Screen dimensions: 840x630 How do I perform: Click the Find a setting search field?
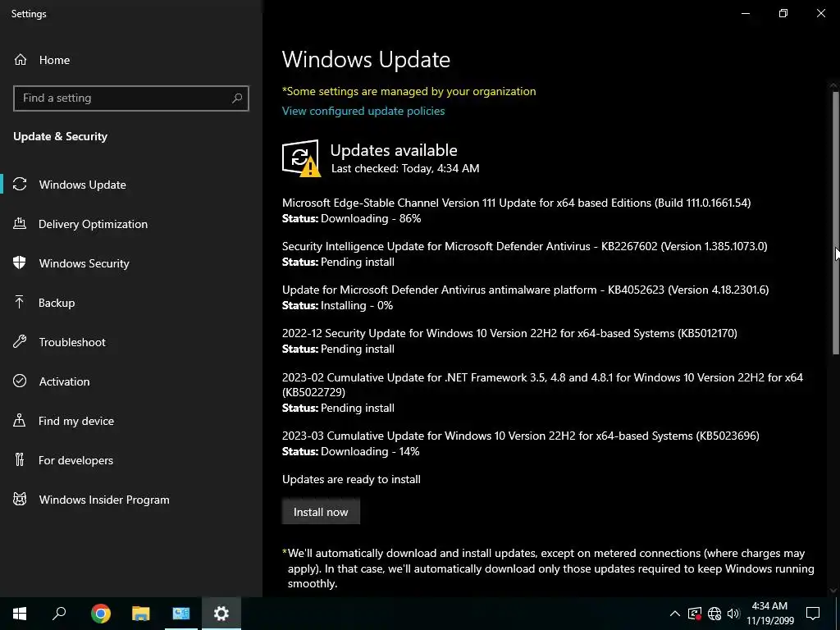[x=130, y=98]
